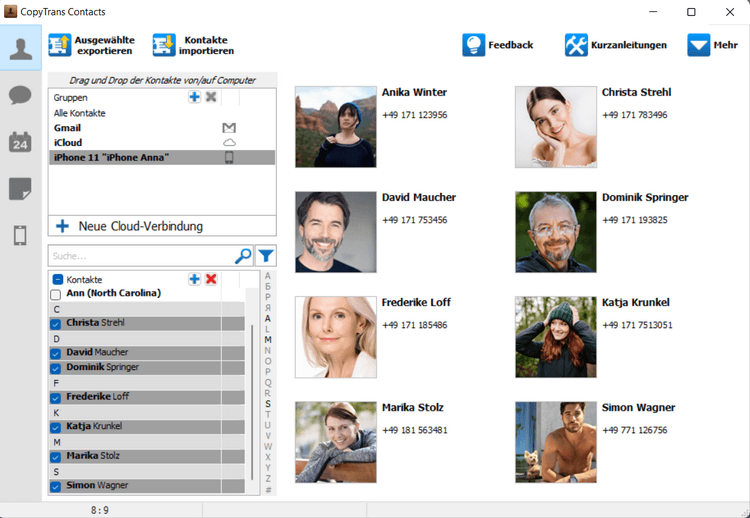The height and width of the screenshot is (518, 750).
Task: Uncheck Simon Wagner checkbox
Action: pos(55,486)
